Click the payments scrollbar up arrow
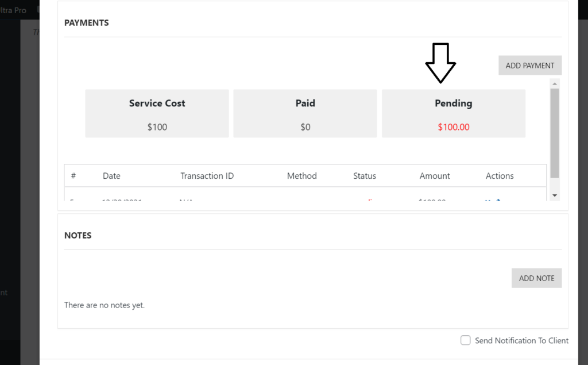 [555, 83]
